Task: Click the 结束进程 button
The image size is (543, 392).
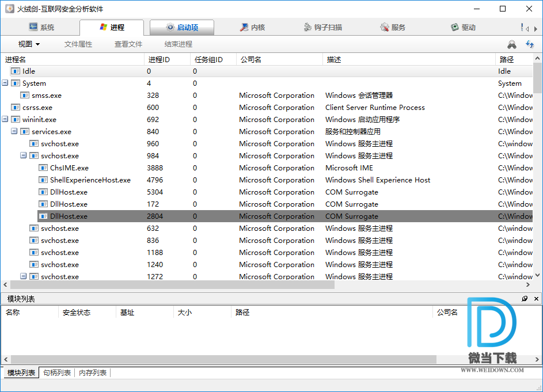Action: pyautogui.click(x=178, y=44)
